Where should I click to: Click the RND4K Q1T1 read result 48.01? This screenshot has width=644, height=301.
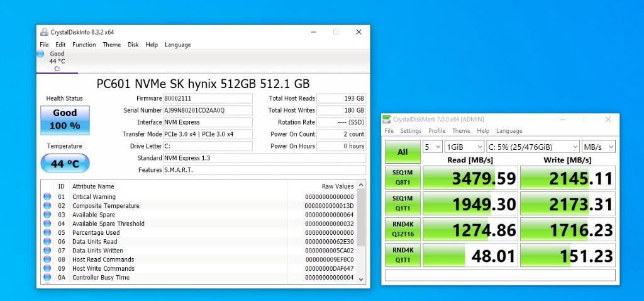[x=470, y=256]
